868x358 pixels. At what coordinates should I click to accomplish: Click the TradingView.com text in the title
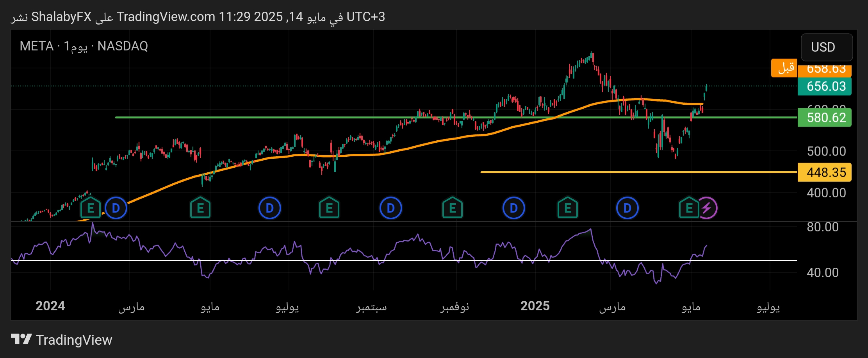(x=166, y=17)
